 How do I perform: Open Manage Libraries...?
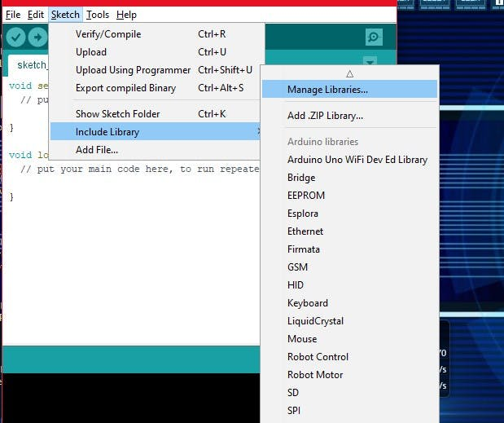click(x=350, y=90)
